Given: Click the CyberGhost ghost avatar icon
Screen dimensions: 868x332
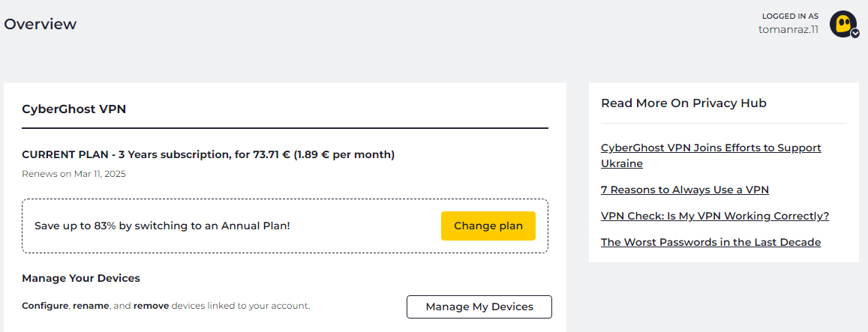Looking at the screenshot, I should click(842, 22).
